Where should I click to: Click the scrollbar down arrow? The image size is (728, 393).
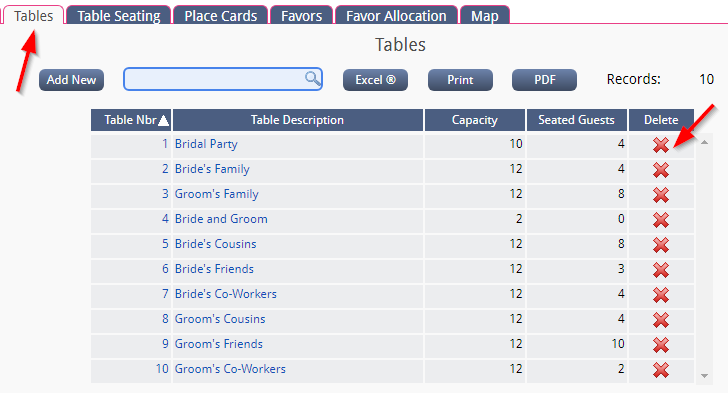(704, 376)
